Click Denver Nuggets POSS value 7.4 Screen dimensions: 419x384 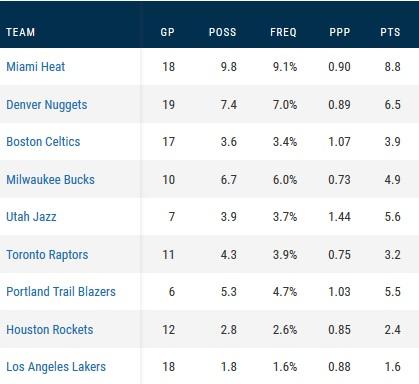tap(229, 105)
